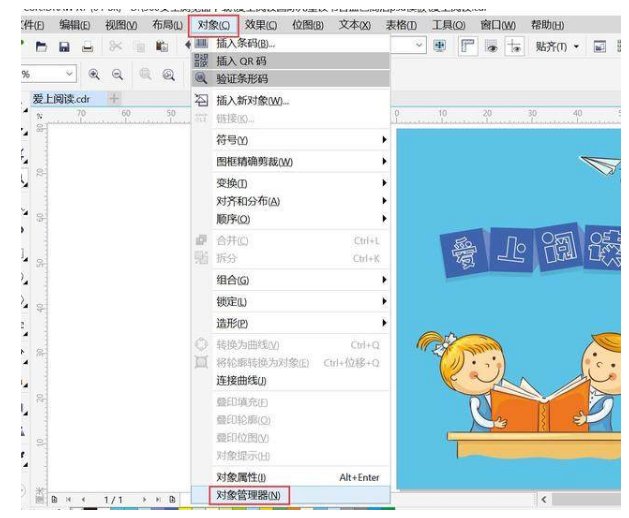Jump to the last page arrow
The height and width of the screenshot is (518, 629).
(x=158, y=500)
